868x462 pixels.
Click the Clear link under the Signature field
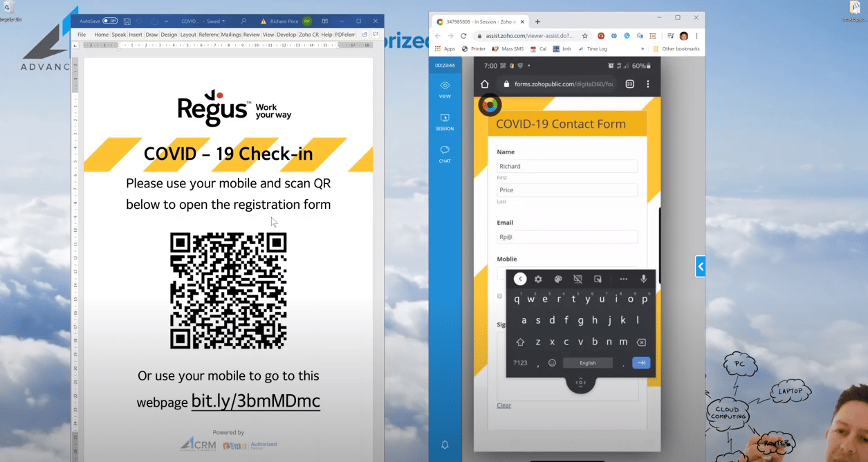(504, 405)
